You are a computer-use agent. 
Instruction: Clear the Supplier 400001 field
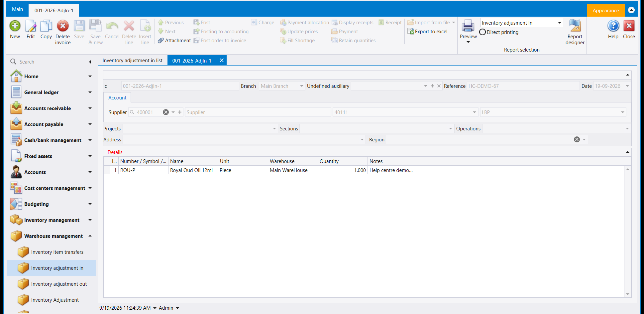click(x=165, y=112)
